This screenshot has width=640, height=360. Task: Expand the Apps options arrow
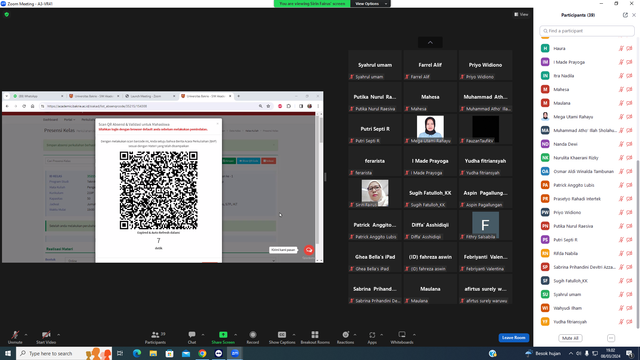pyautogui.click(x=382, y=335)
